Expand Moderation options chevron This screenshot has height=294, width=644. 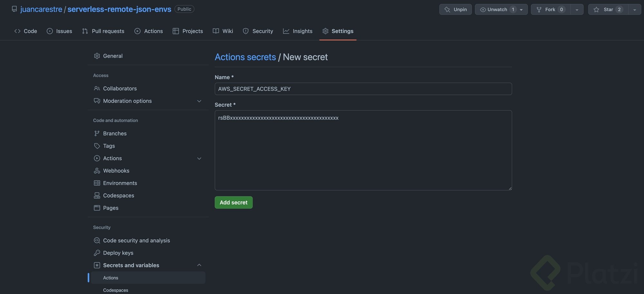199,101
